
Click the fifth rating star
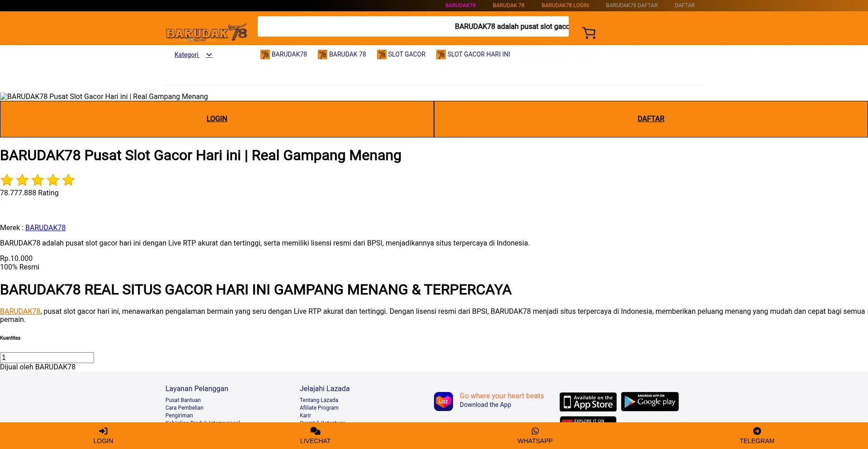[x=69, y=180]
